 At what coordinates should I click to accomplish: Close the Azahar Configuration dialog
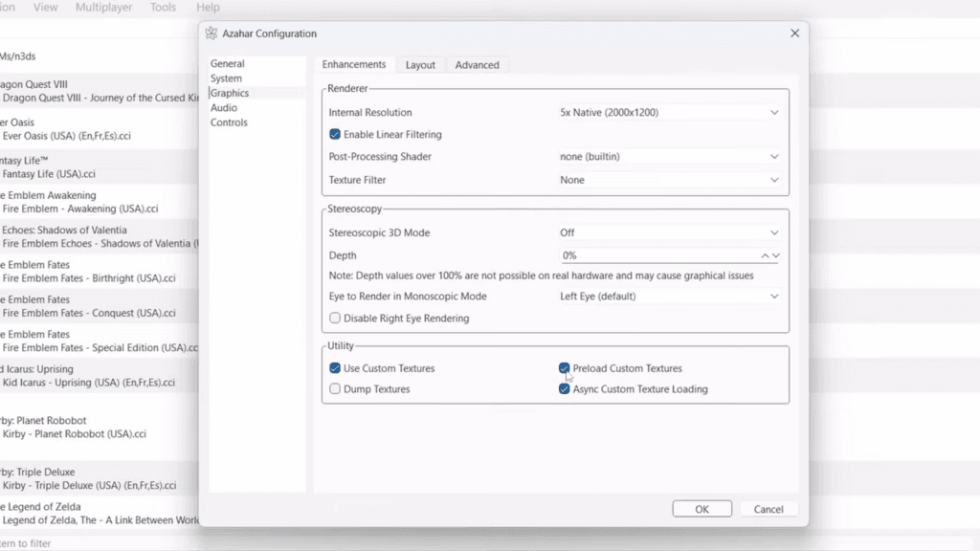(794, 33)
